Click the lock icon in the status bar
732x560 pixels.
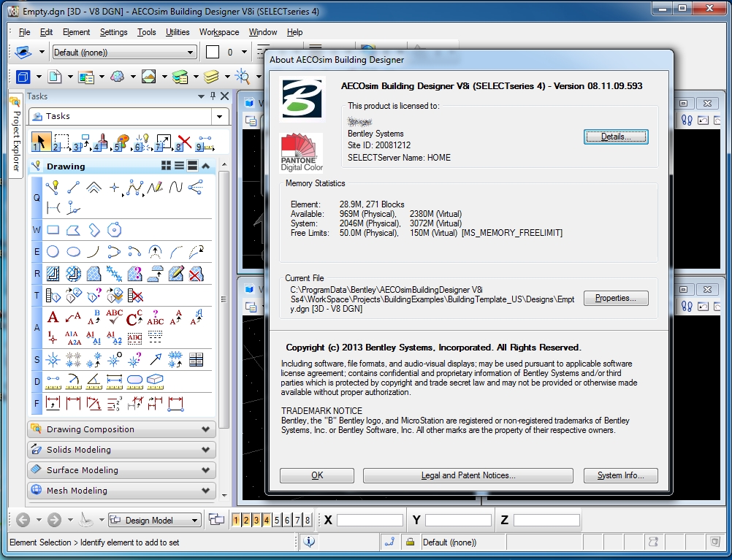410,542
